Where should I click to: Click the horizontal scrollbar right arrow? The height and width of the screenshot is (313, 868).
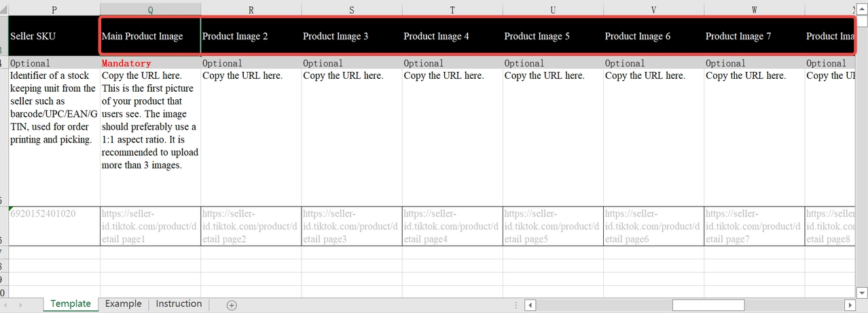[849, 305]
